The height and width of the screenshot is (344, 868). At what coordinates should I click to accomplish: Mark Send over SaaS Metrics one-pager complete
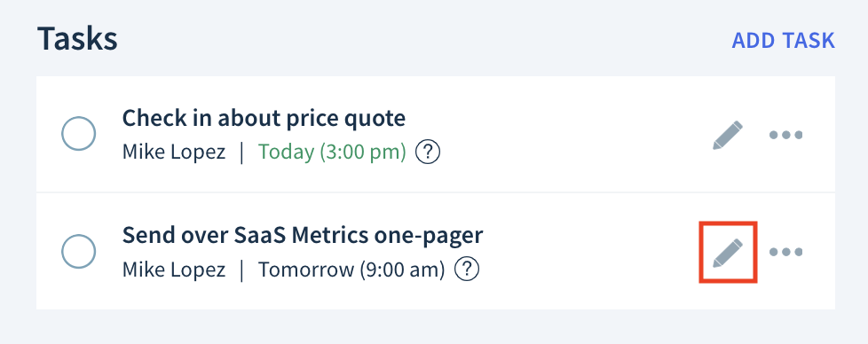(x=79, y=251)
